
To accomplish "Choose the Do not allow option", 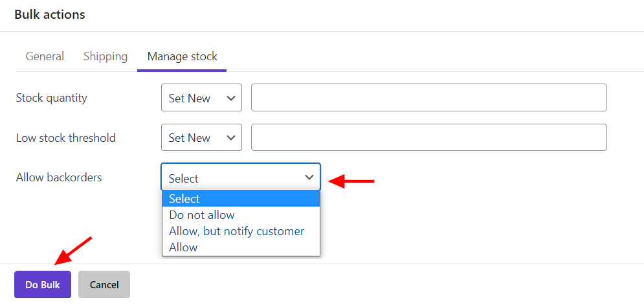I will coord(241,215).
